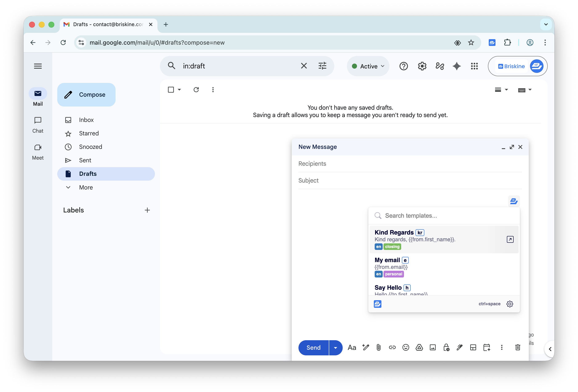Open Briskine template settings gear
This screenshot has width=578, height=392.
click(x=510, y=304)
